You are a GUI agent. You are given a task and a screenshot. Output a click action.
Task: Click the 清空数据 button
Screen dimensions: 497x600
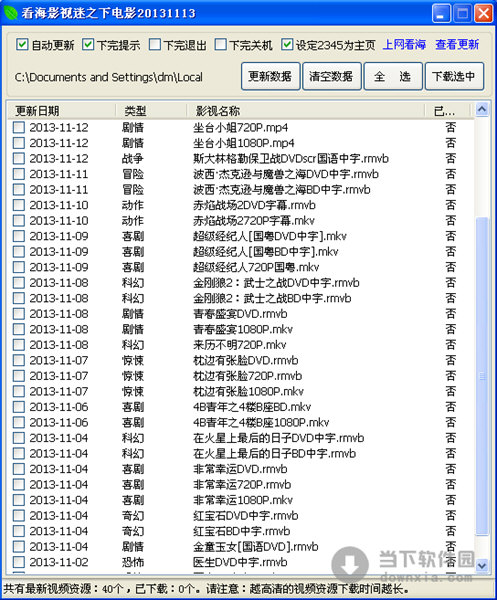[331, 77]
